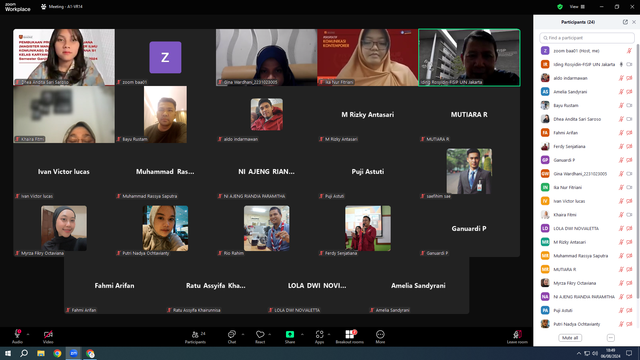640x360 pixels.
Task: Click Rio Rahim profile picture tile
Action: coord(267,228)
